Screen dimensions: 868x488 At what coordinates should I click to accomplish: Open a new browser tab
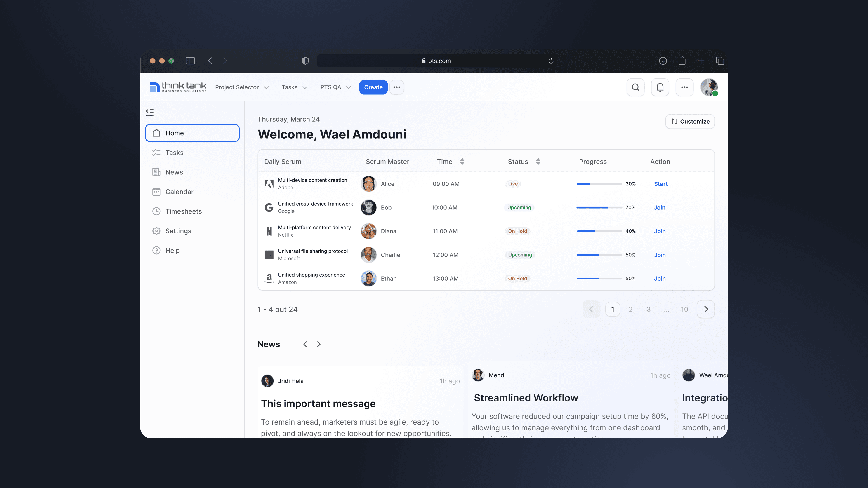[x=701, y=61]
